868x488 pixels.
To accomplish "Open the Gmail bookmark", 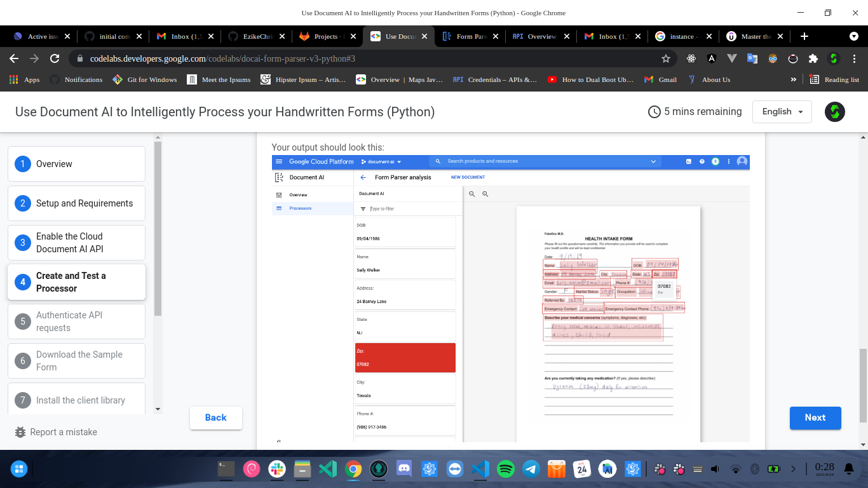I will [x=660, y=79].
